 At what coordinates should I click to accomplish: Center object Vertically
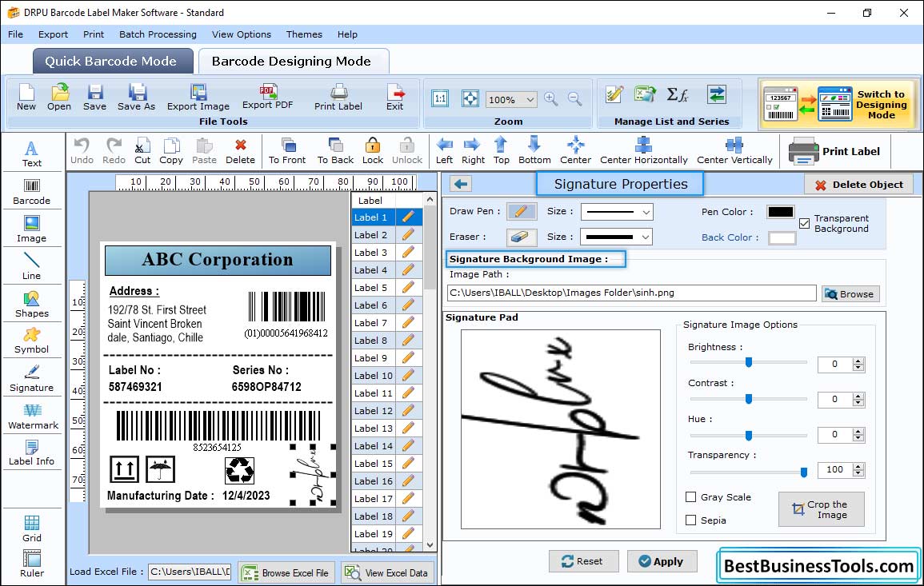pyautogui.click(x=734, y=151)
